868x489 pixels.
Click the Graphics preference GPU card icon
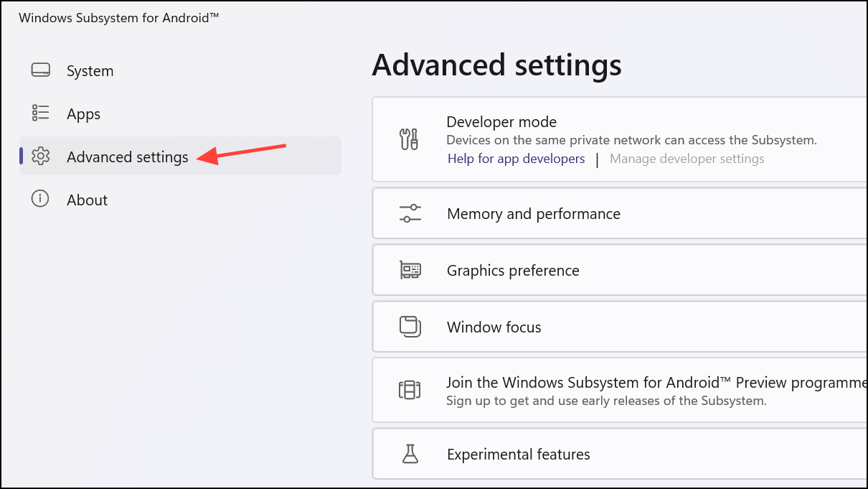coord(409,270)
